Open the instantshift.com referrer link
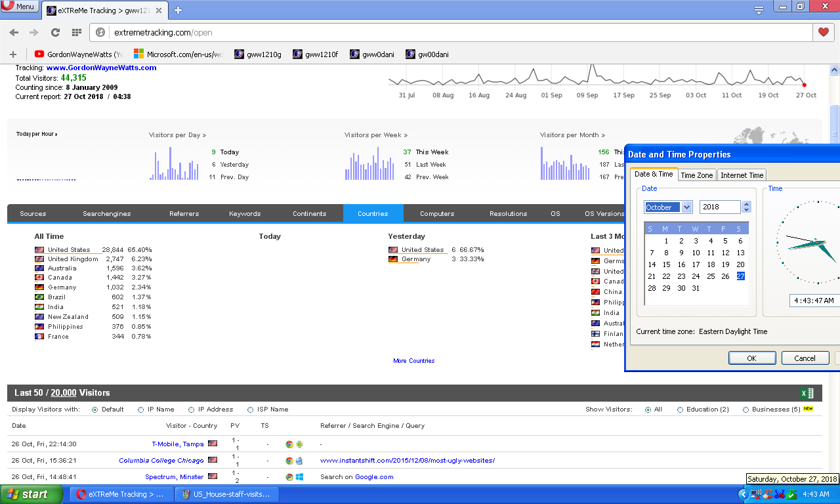840x504 pixels. click(x=408, y=461)
